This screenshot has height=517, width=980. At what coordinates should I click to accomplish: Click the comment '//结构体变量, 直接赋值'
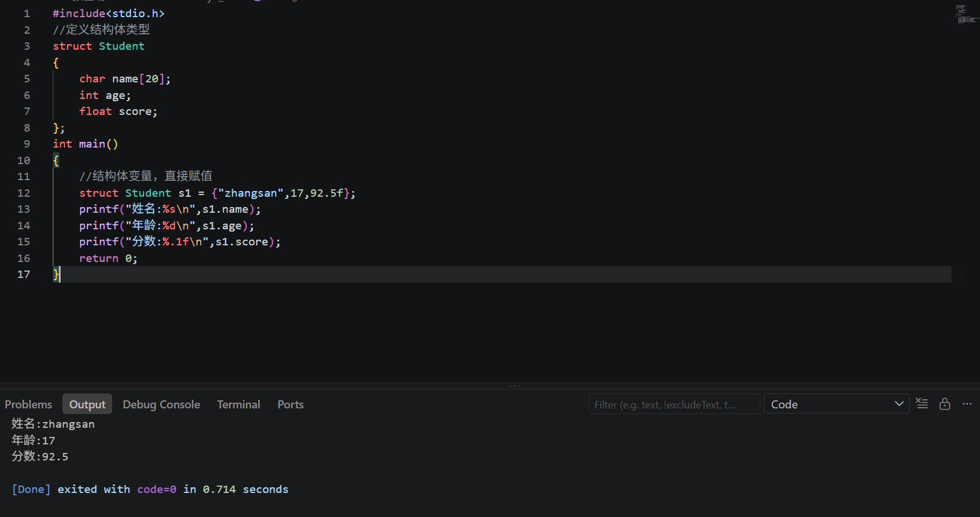click(146, 176)
